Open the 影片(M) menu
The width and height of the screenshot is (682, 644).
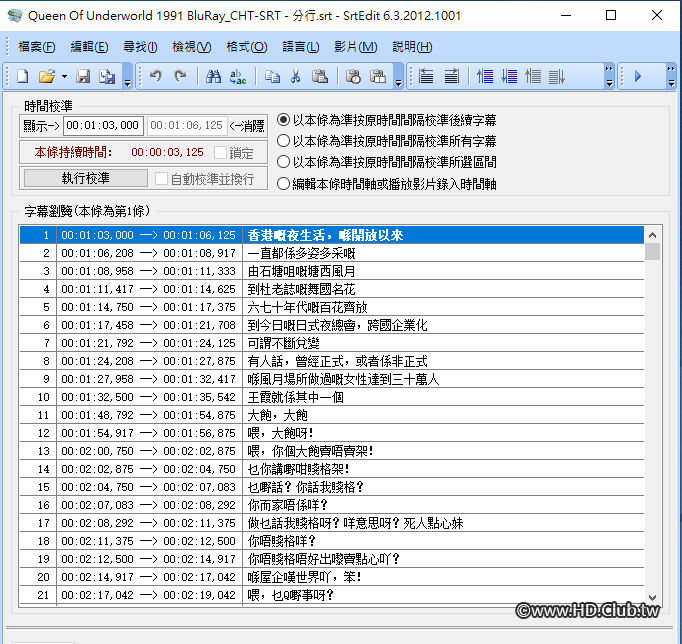click(355, 47)
